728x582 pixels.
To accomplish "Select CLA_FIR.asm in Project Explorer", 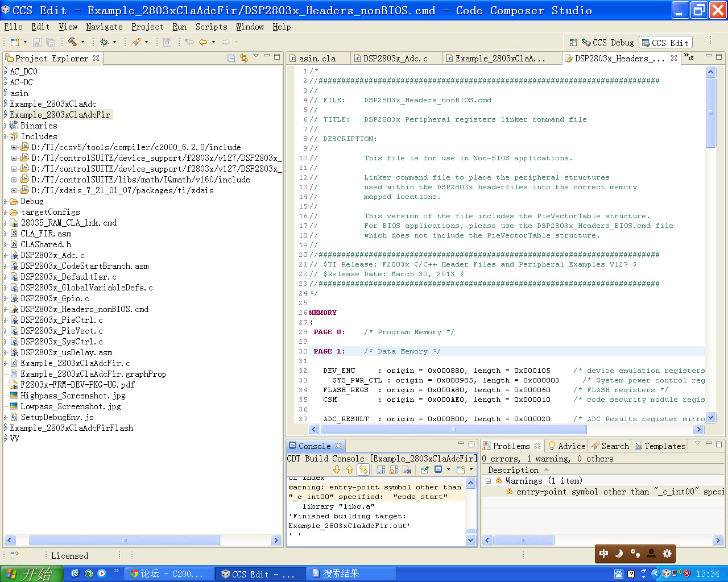I will tap(45, 234).
